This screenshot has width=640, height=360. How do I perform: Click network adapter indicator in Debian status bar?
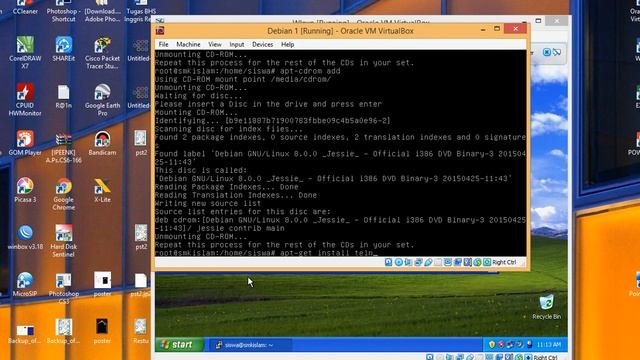(x=418, y=262)
